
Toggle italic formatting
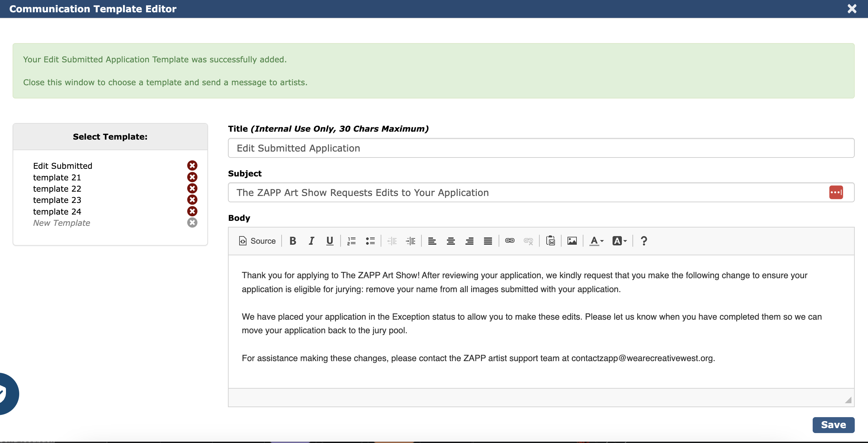point(311,241)
